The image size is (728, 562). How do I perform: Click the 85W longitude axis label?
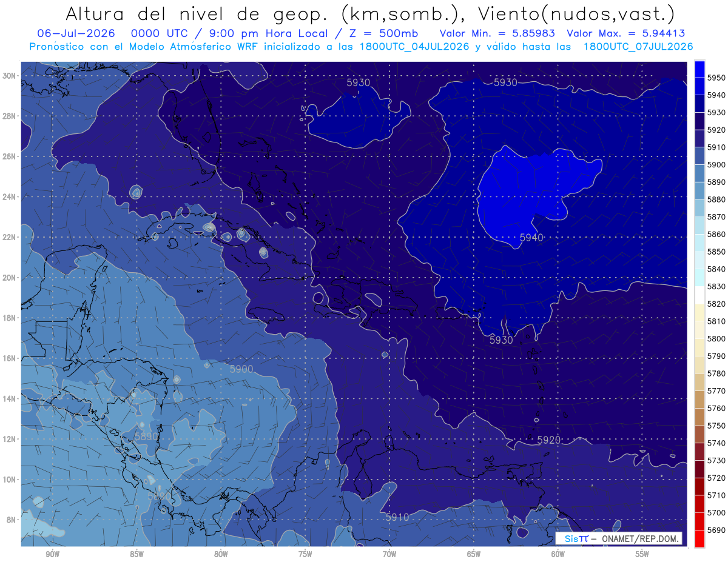(136, 554)
